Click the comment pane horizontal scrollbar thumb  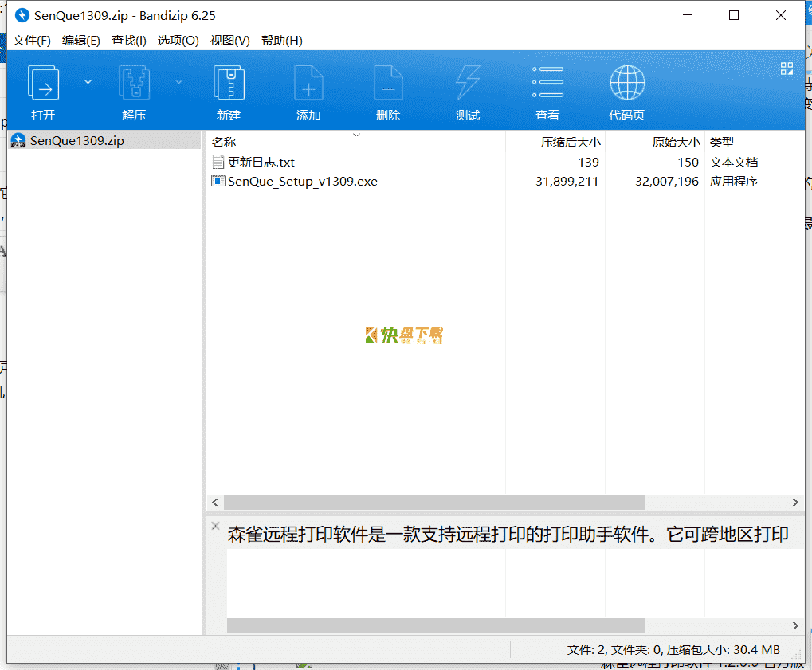(x=436, y=625)
